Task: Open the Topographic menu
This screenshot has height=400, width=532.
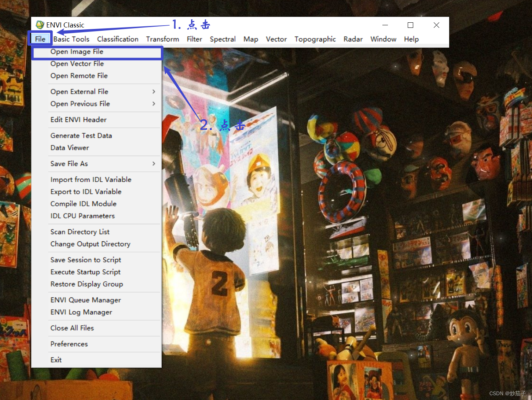Action: pyautogui.click(x=315, y=39)
